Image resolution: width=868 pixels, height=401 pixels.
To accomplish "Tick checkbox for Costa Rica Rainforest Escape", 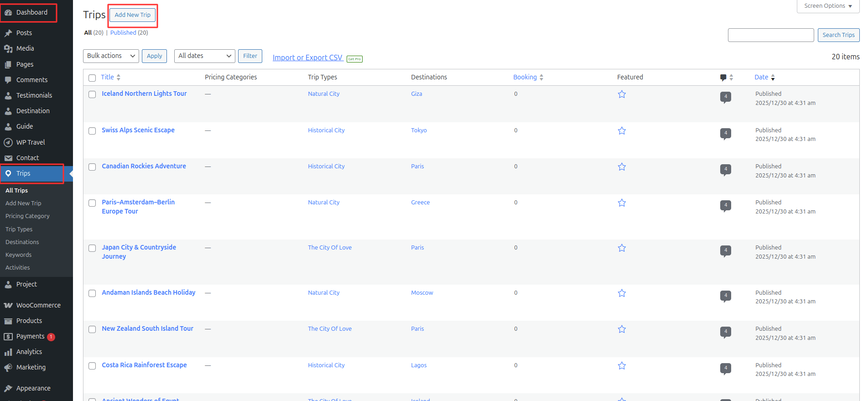I will (92, 366).
